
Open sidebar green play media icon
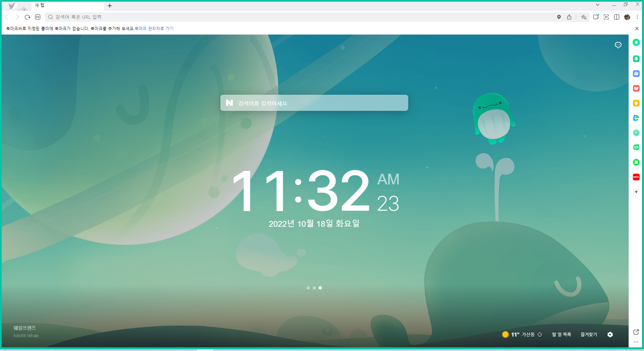pos(636,133)
